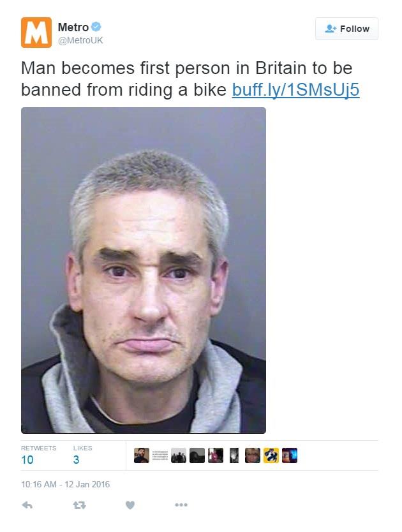Like the tweet with the heart icon
The width and height of the screenshot is (402, 532).
coord(130,505)
